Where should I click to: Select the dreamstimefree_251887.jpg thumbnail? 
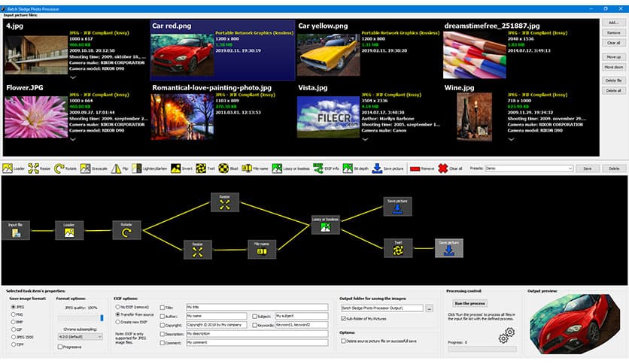pos(475,55)
